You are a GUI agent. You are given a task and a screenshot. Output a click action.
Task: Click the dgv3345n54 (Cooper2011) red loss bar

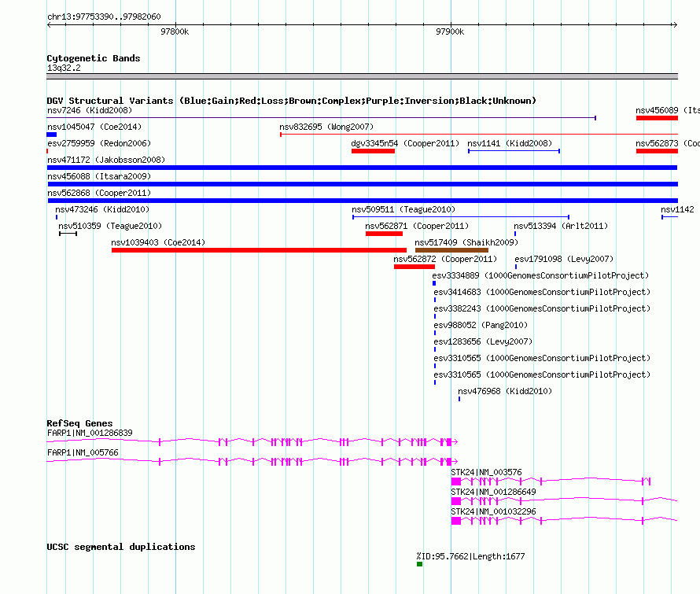[x=374, y=151]
